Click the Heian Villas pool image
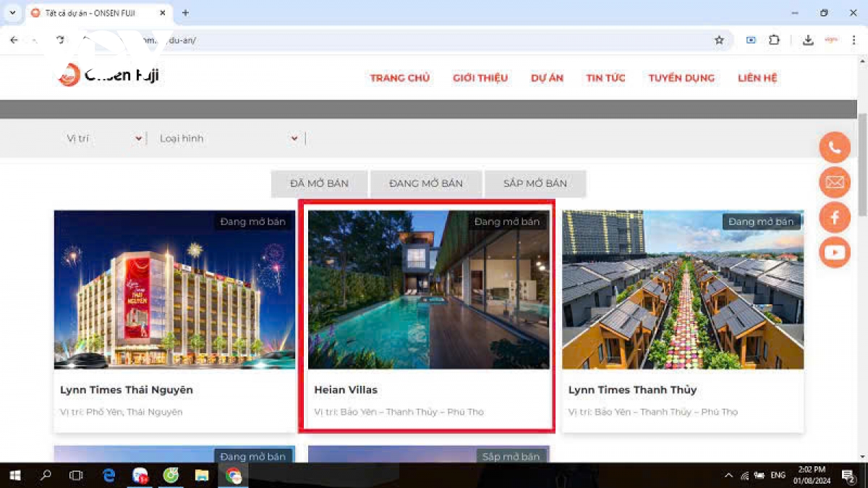 click(x=429, y=290)
